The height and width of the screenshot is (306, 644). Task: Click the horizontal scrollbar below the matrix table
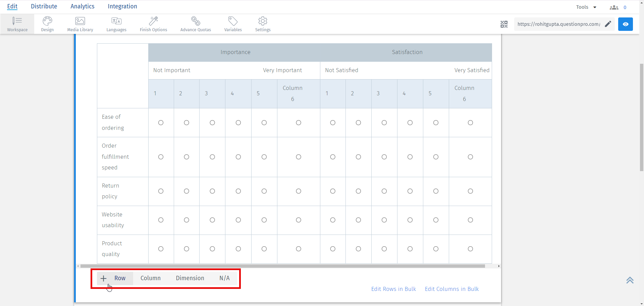282,266
